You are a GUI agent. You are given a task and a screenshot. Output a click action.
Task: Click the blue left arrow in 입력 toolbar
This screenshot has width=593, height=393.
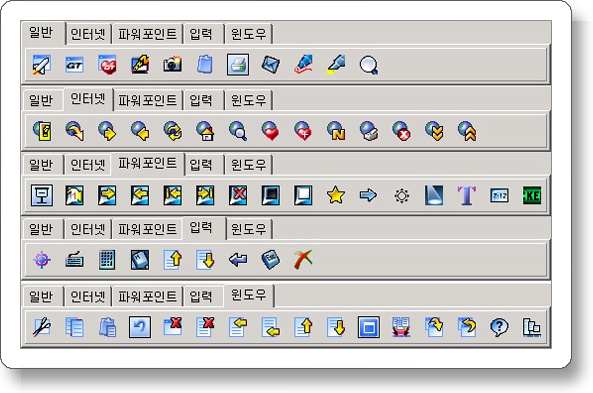[238, 260]
